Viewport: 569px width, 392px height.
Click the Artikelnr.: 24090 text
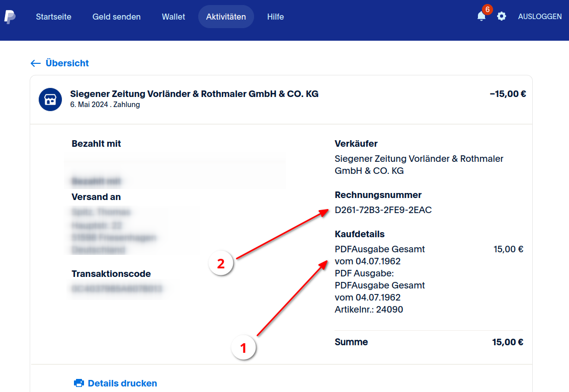[x=369, y=309]
